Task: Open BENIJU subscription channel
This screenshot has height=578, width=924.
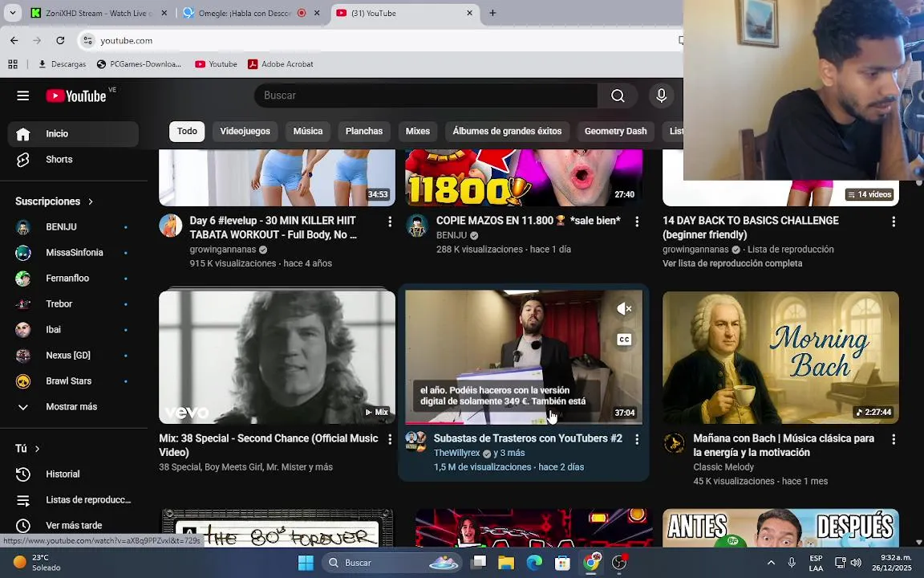Action: coord(73,227)
